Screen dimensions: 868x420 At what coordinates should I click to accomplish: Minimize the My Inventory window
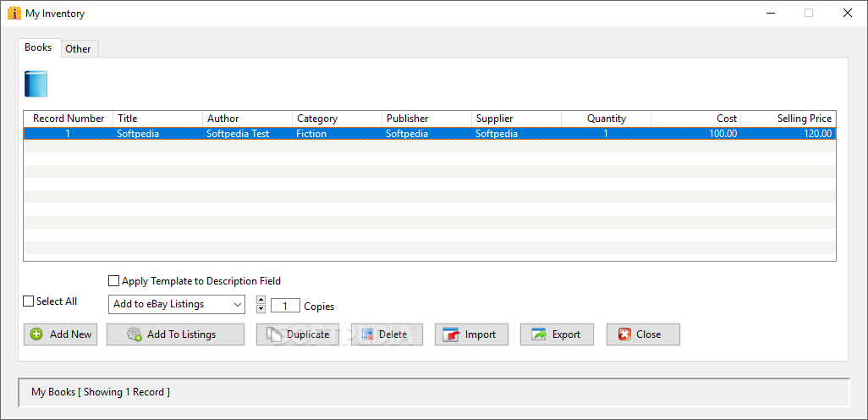tap(770, 13)
